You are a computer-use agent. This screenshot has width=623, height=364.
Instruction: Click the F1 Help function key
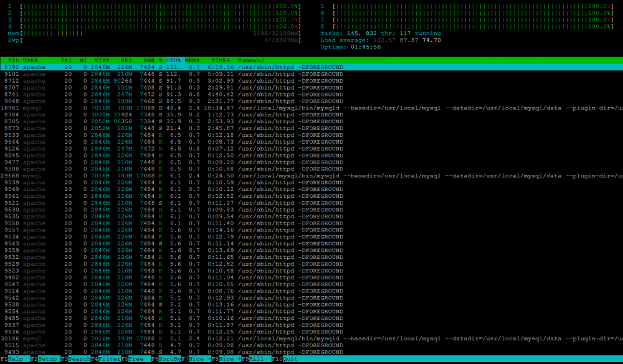(15, 359)
